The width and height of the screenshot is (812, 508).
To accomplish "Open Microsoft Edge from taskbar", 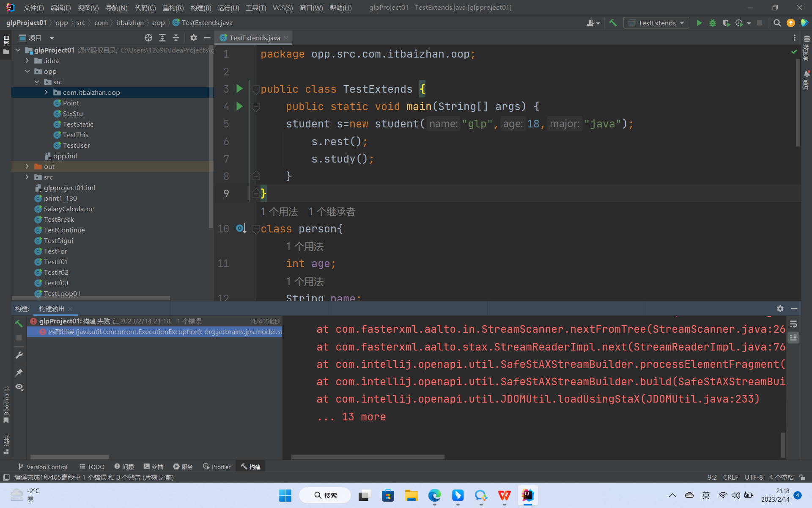I will click(434, 495).
